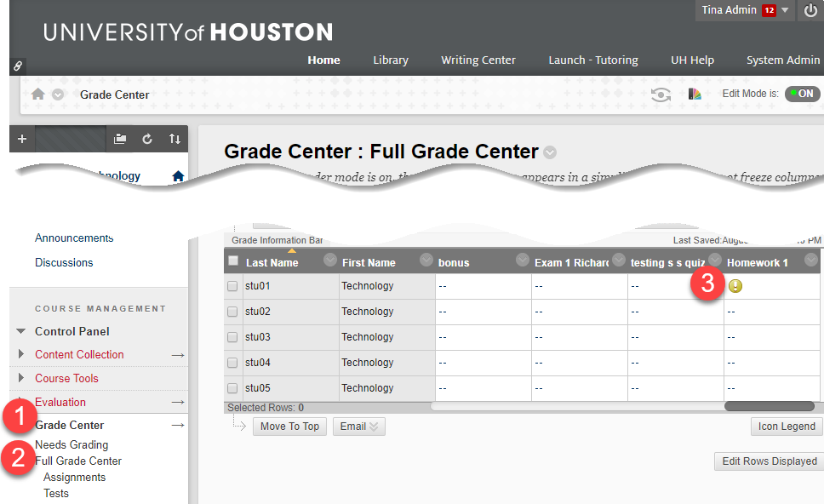
Task: Check the select-all rows checkbox
Action: click(x=233, y=261)
